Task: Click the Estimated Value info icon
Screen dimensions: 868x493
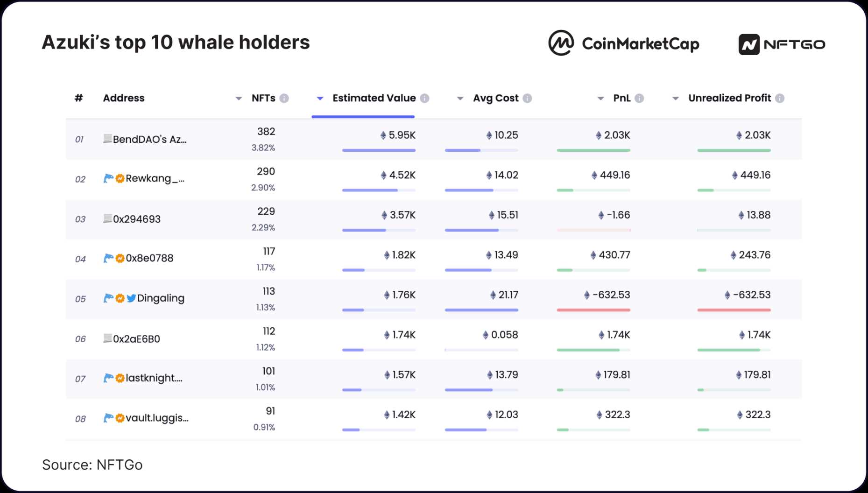Action: [x=424, y=99]
